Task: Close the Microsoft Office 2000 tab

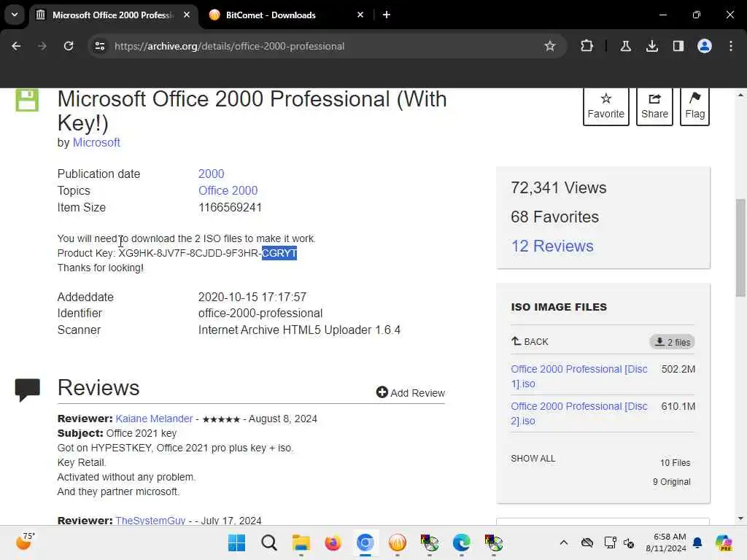Action: pyautogui.click(x=187, y=15)
